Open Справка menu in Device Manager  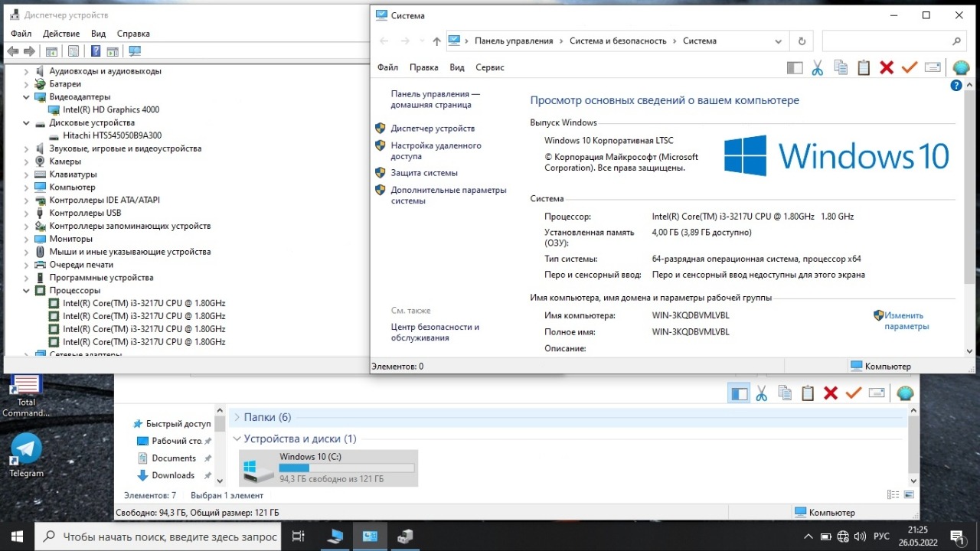133,34
